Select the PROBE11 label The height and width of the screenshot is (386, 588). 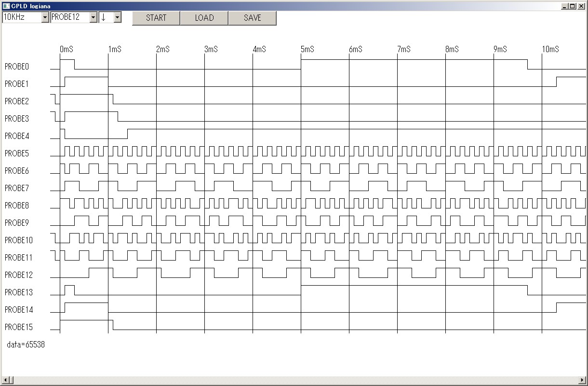pos(19,258)
